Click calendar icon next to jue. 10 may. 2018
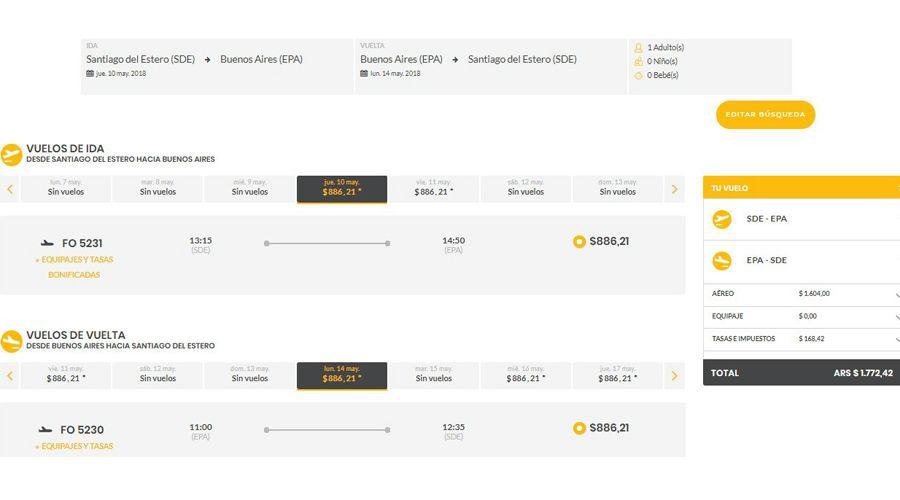The height and width of the screenshot is (500, 900). point(90,74)
